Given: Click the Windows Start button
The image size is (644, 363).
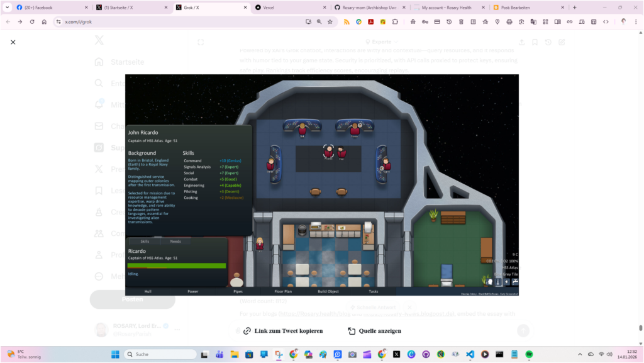Looking at the screenshot, I should click(115, 354).
